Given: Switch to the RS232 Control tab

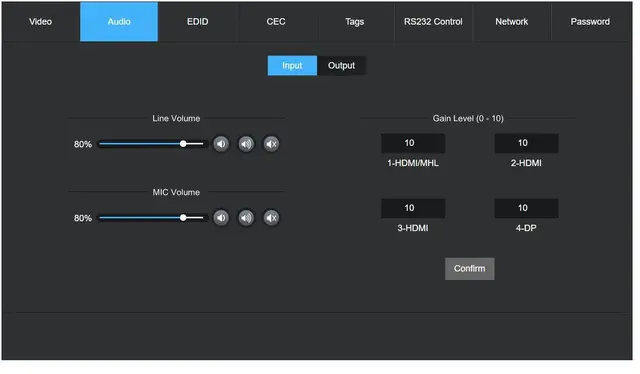Looking at the screenshot, I should [433, 22].
